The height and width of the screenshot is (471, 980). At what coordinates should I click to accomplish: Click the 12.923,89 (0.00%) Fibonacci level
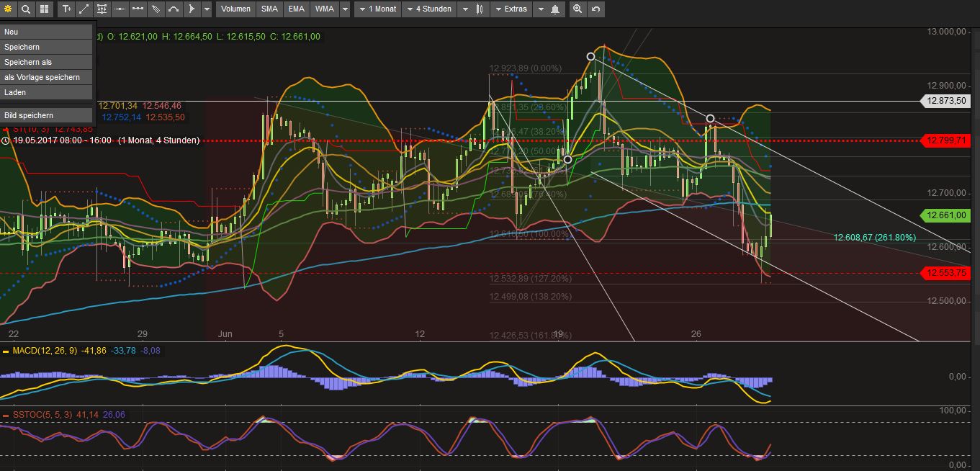[x=526, y=68]
